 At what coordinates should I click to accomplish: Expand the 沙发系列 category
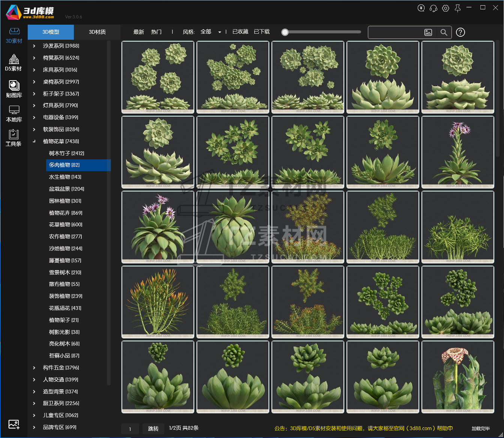pos(34,46)
